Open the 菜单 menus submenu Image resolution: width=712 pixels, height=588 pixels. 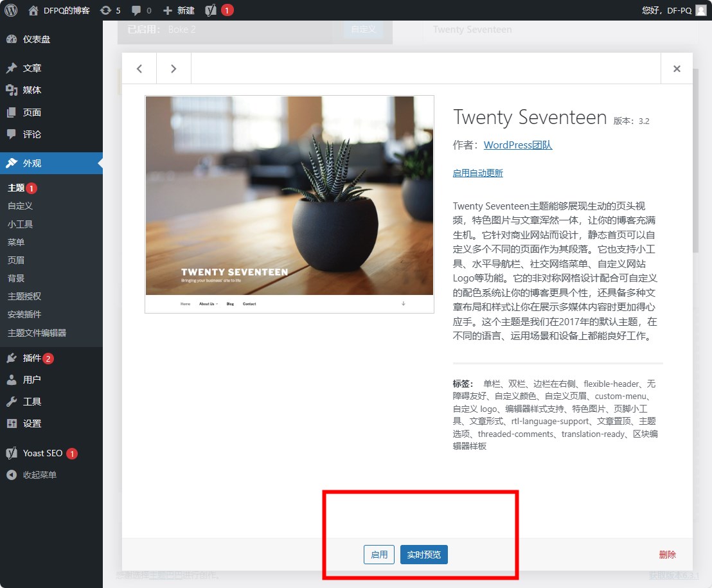[x=16, y=242]
